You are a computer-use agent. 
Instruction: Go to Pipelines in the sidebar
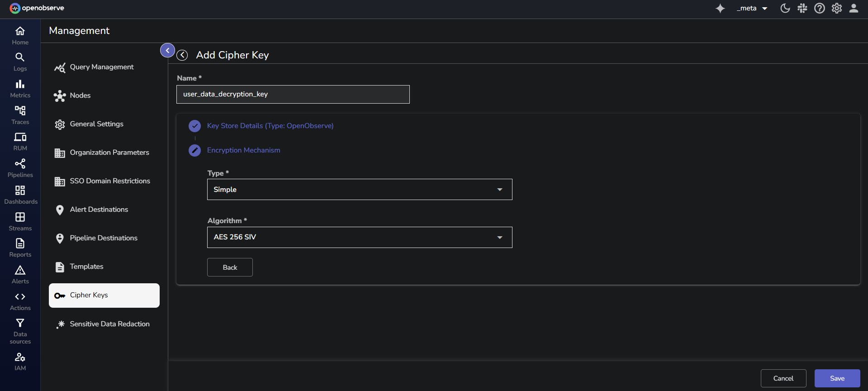pos(20,168)
